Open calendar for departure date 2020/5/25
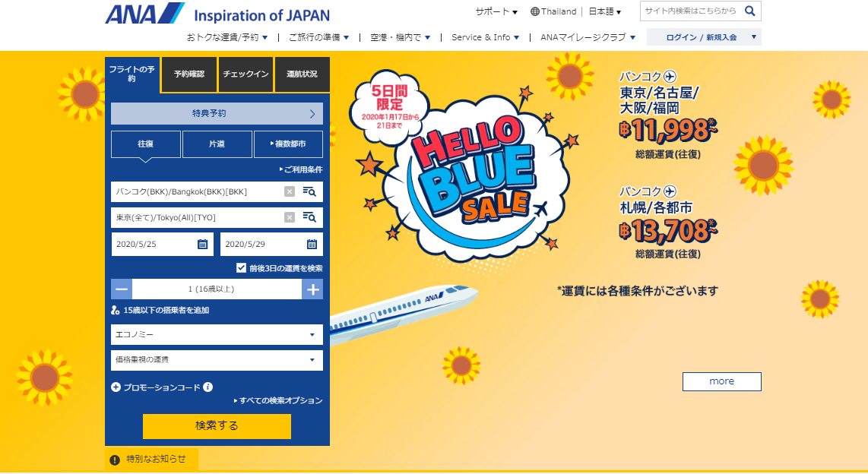This screenshot has height=474, width=868. (202, 245)
